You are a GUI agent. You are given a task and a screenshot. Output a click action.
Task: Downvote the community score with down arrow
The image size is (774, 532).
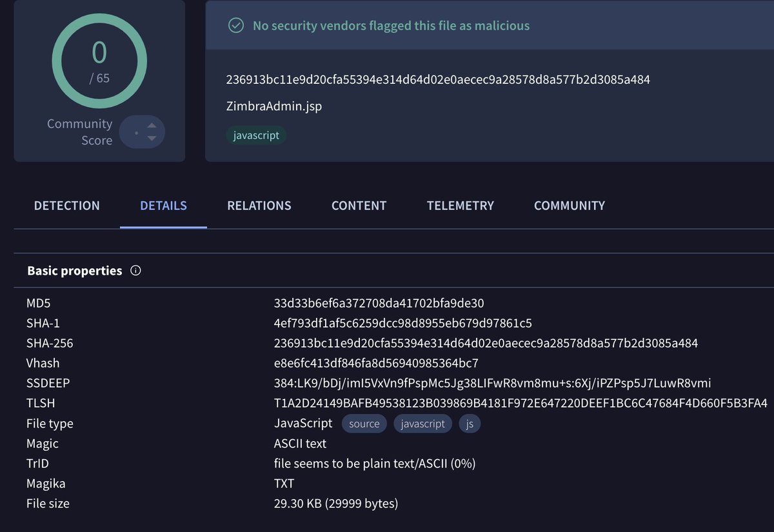[152, 138]
